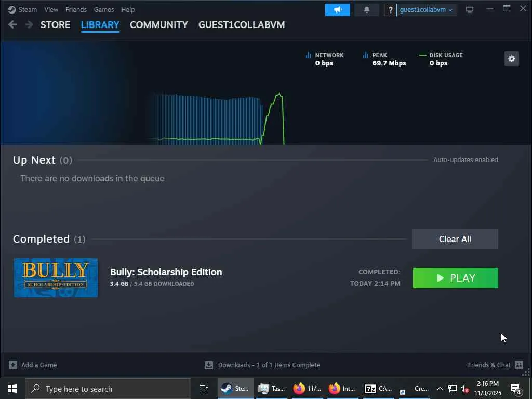
Task: Open Task View in the taskbar
Action: coord(203,389)
